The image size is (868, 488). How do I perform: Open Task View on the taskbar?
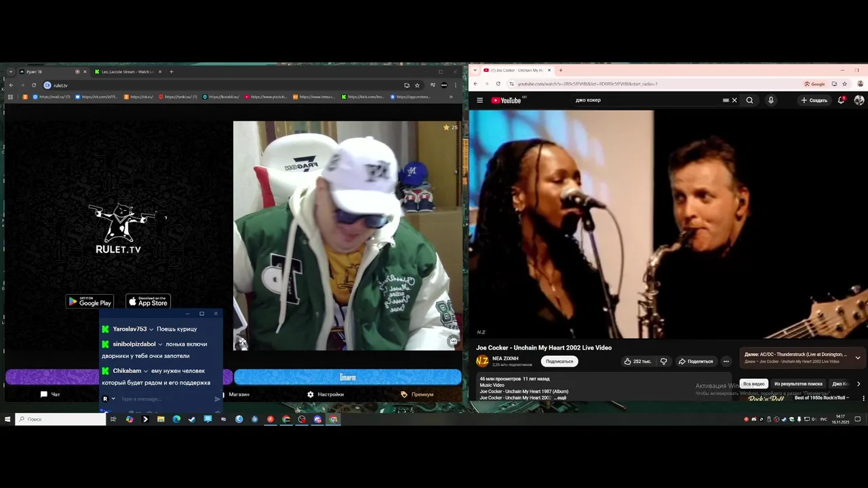click(113, 420)
